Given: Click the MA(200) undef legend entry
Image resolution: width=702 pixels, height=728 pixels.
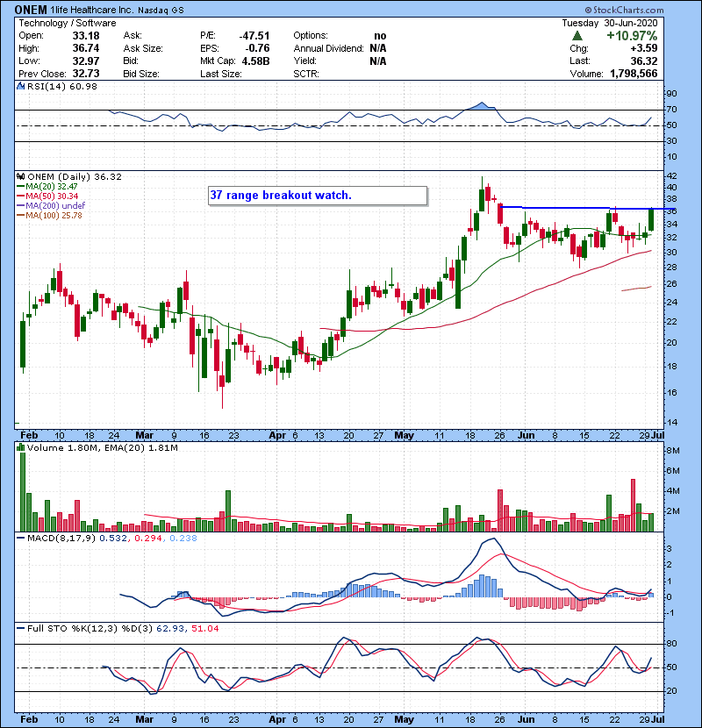Looking at the screenshot, I should (x=51, y=205).
